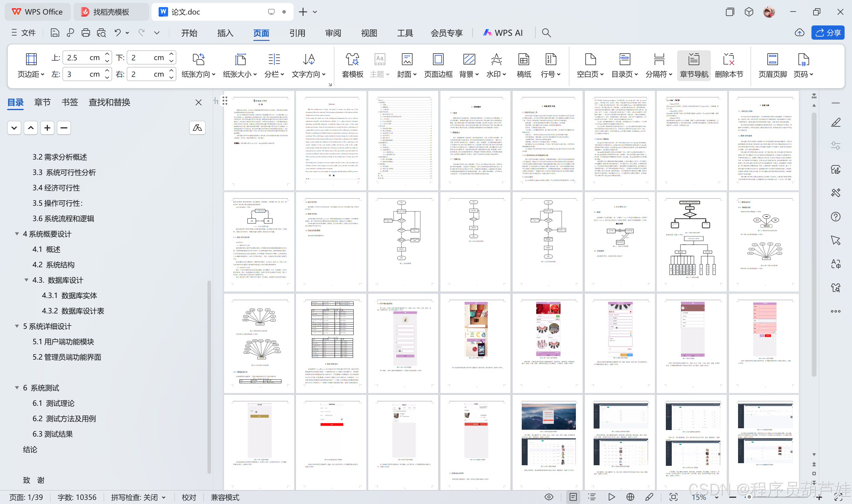
Task: Click the print icon in quick toolbar
Action: coord(86,33)
